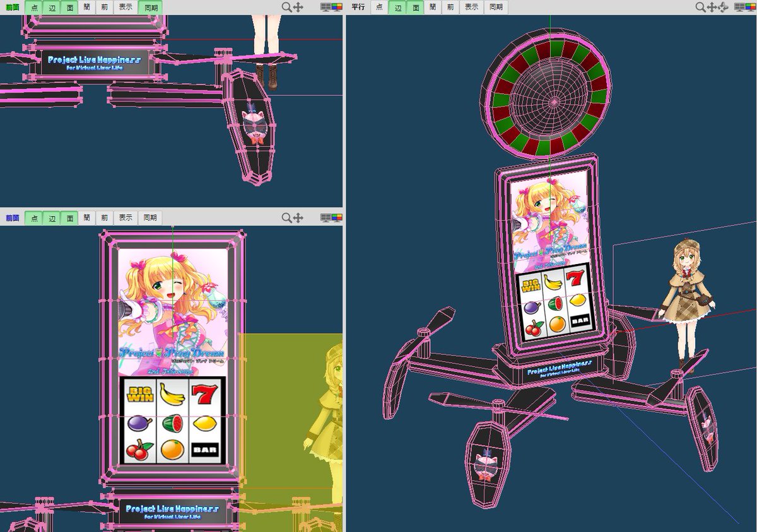
Task: Toggle 面 (faces) display in 平行 viewport
Action: point(414,8)
